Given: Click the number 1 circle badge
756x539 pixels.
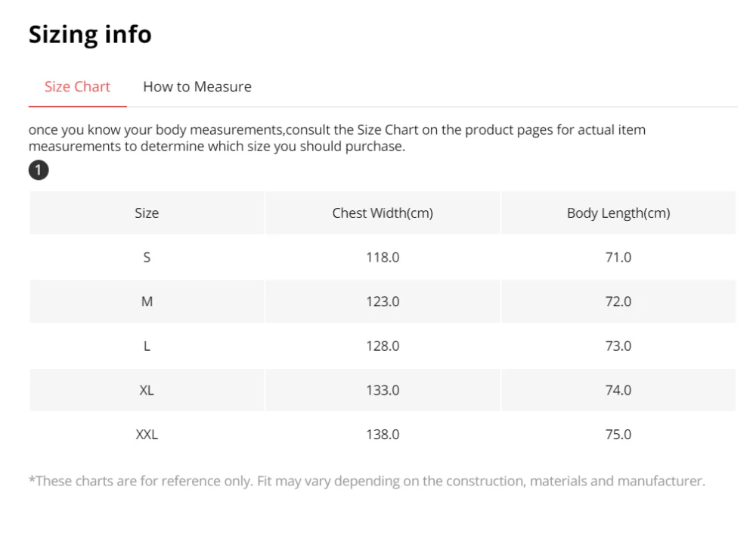Looking at the screenshot, I should click(x=39, y=170).
